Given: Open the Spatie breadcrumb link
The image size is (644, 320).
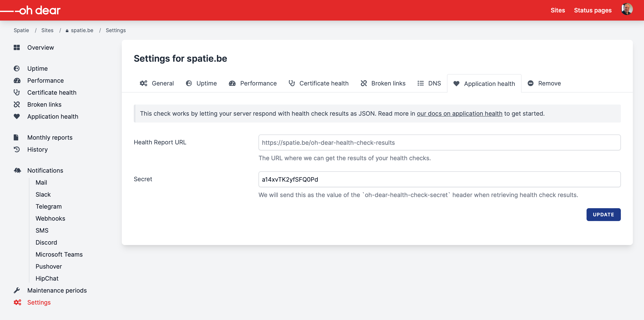Looking at the screenshot, I should coord(21,30).
